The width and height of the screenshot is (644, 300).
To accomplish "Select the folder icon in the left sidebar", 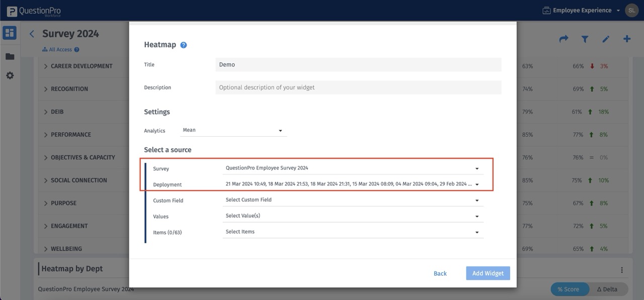I will [x=9, y=56].
